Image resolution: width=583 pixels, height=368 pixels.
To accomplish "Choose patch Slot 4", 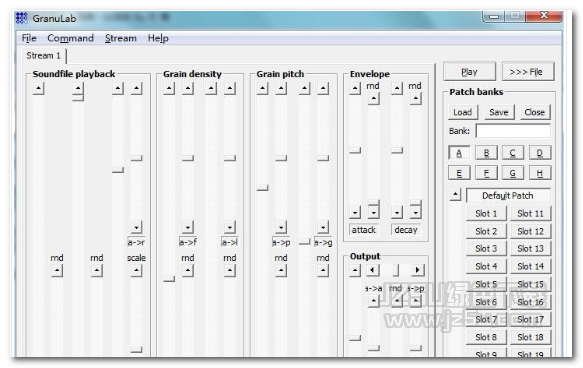I will coord(486,266).
